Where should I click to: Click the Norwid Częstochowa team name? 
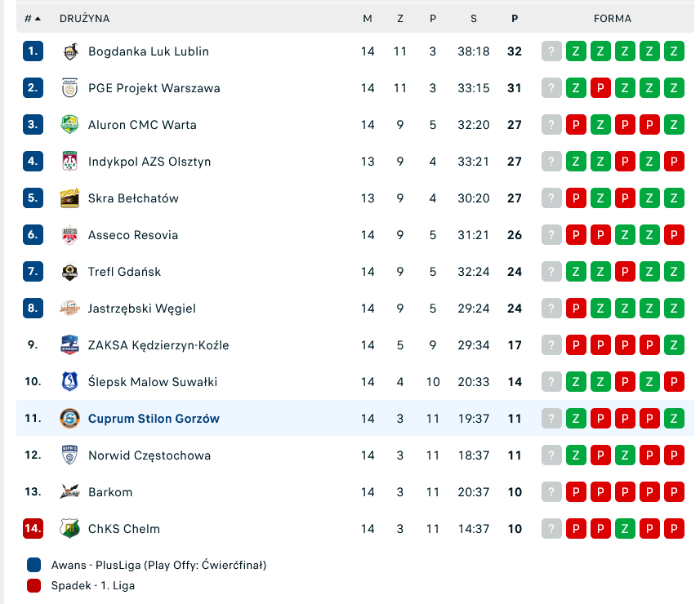(x=149, y=455)
